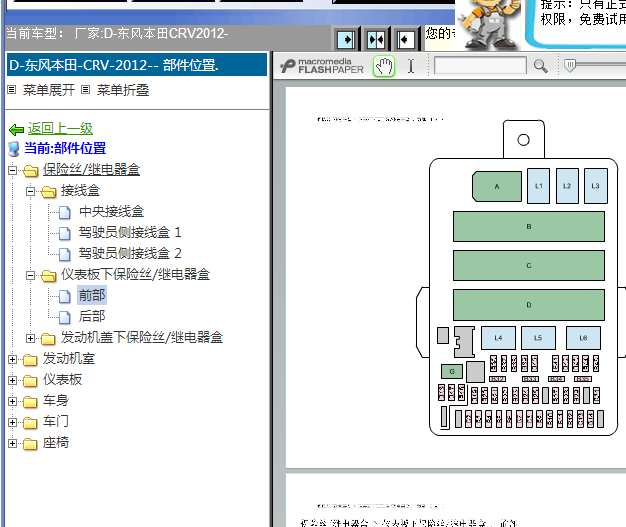Open 驾驶员侧接线盒 1 document
The height and width of the screenshot is (527, 626).
130,232
